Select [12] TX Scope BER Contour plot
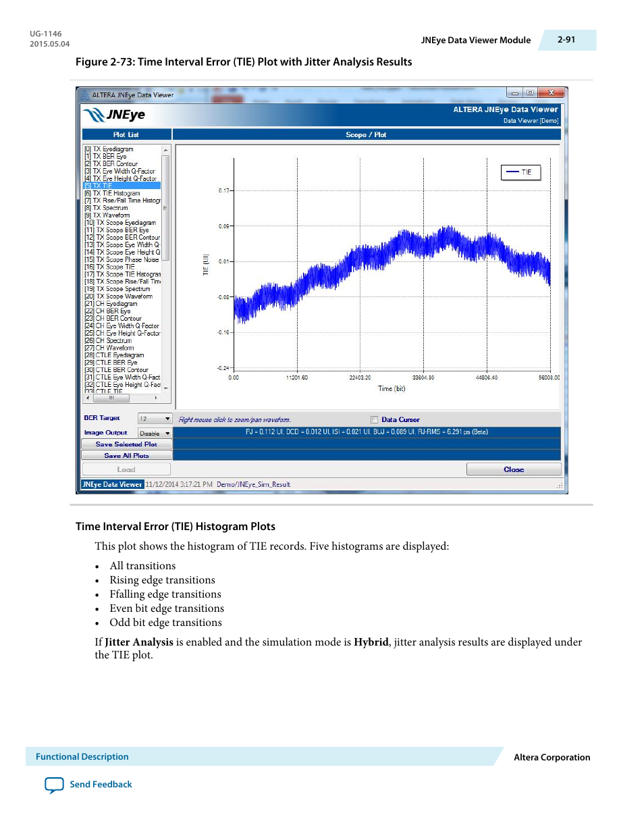The image size is (644, 834). (x=122, y=238)
